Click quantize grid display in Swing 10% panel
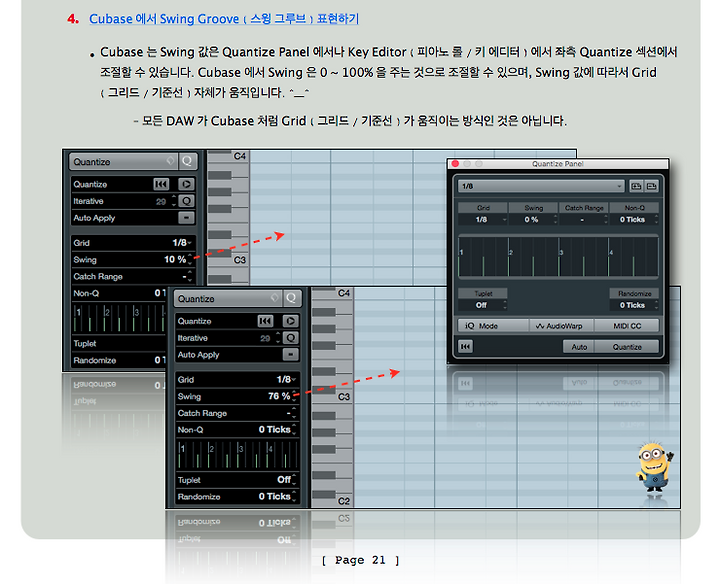 point(119,318)
